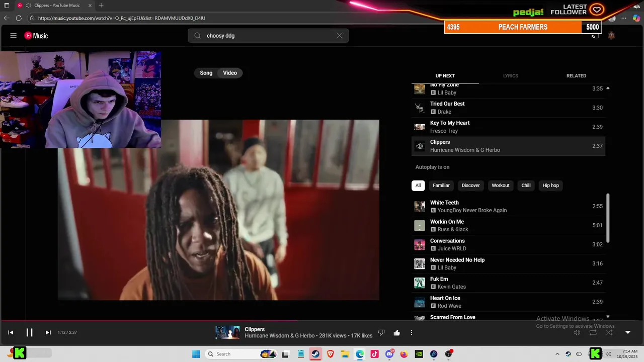Image resolution: width=644 pixels, height=362 pixels.
Task: Open the three-dot song options menu
Action: tap(411, 332)
